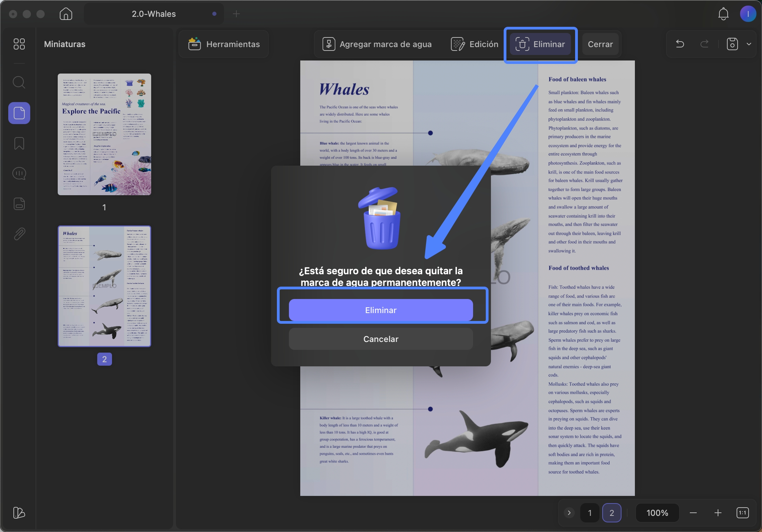Screen dimensions: 762x532
Task: Switch to the 2.0-Whales tab
Action: click(x=154, y=14)
